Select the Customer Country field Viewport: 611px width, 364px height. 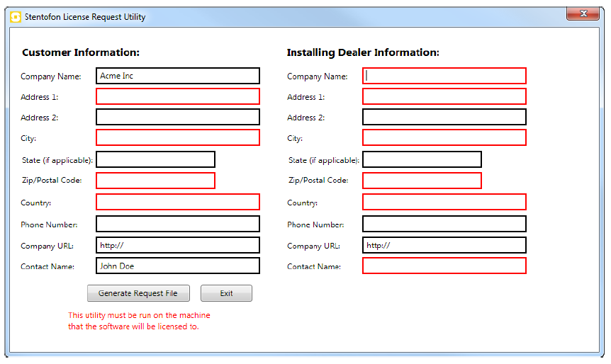click(x=177, y=202)
